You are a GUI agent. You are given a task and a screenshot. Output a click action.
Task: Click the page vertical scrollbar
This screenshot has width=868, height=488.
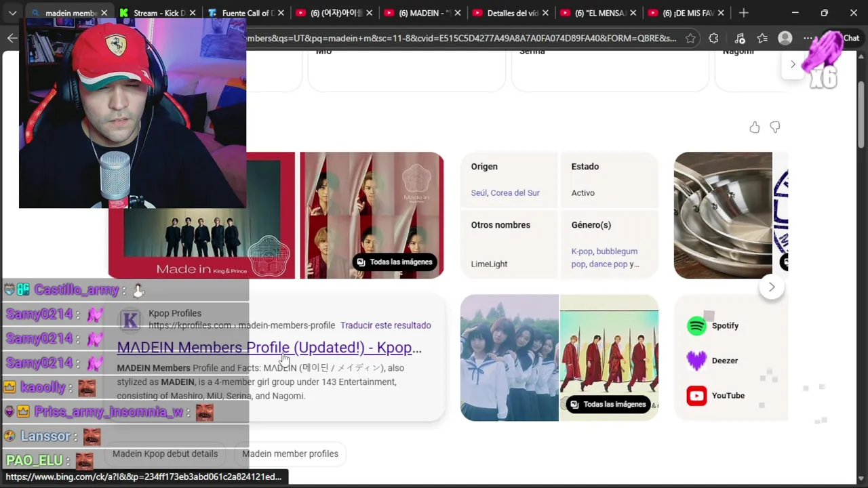pyautogui.click(x=862, y=115)
